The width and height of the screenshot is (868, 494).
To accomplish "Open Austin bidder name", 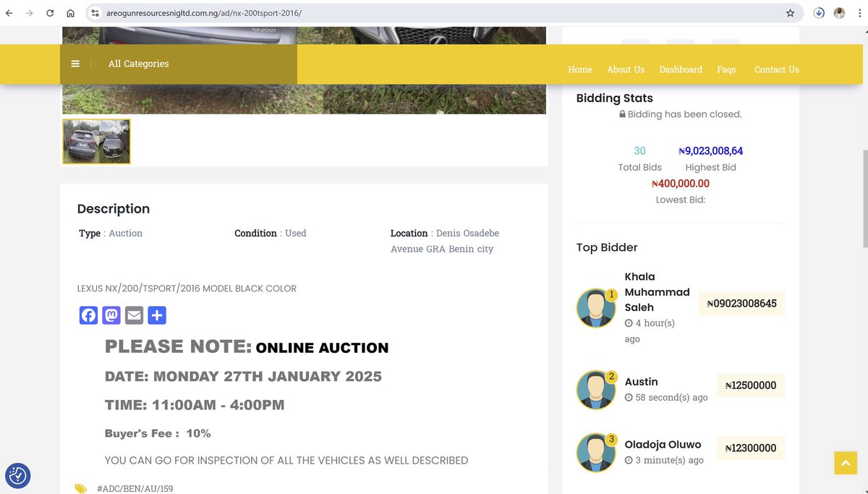I will coord(641,382).
